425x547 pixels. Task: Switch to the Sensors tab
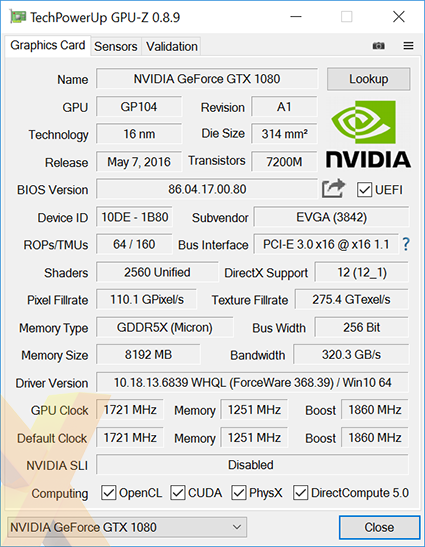click(x=115, y=46)
